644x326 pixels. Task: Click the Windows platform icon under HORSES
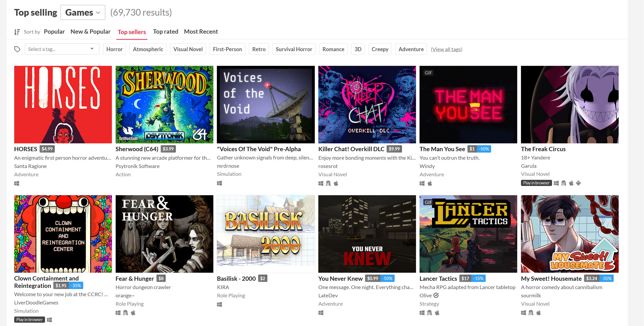[x=17, y=183]
